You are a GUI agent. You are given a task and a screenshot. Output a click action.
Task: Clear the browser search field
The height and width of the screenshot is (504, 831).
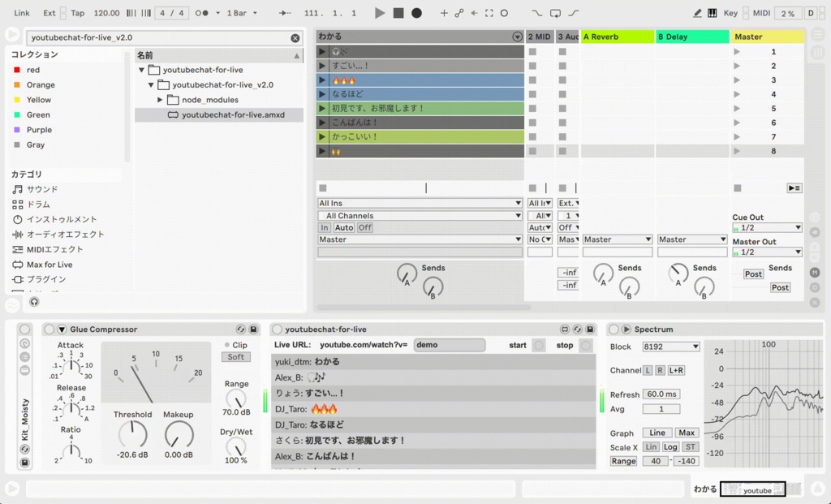pyautogui.click(x=295, y=38)
